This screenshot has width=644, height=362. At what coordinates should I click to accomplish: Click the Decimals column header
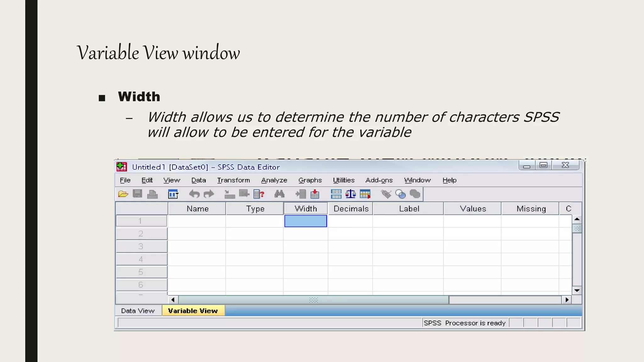351,209
